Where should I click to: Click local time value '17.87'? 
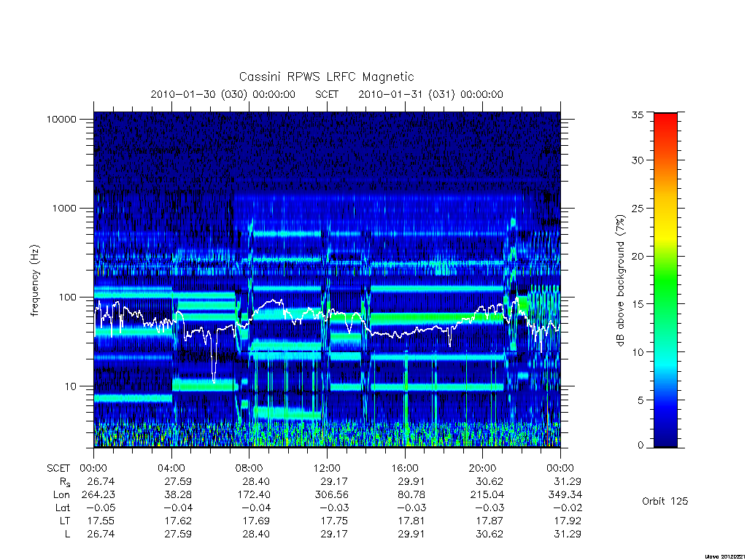[x=489, y=521]
